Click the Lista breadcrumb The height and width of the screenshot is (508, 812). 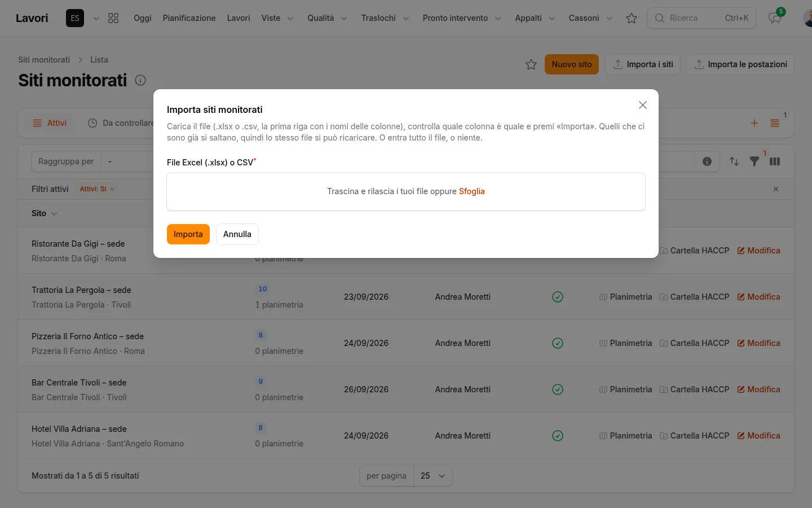coord(99,60)
